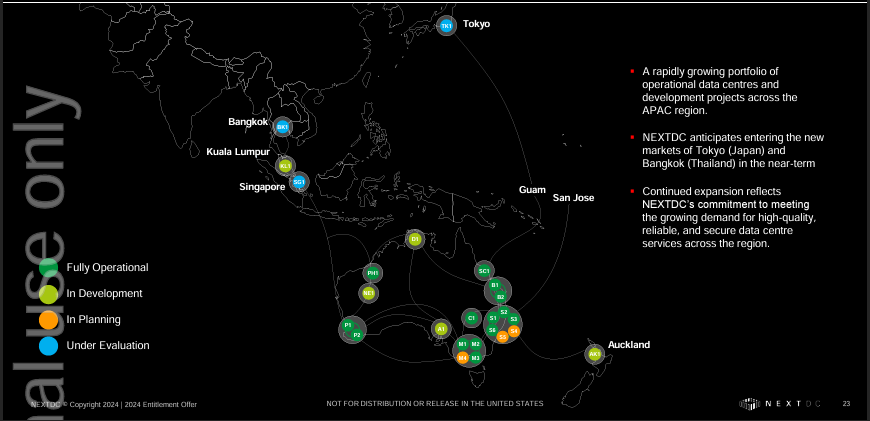This screenshot has width=870, height=421.
Task: Click the Bangkok city label
Action: click(248, 121)
